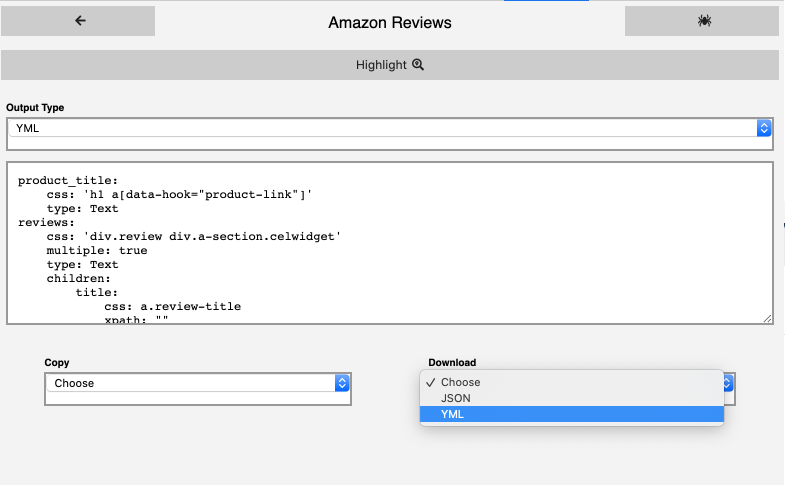Open the Copy Choose dropdown
Image resolution: width=785 pixels, height=485 pixels.
click(198, 383)
